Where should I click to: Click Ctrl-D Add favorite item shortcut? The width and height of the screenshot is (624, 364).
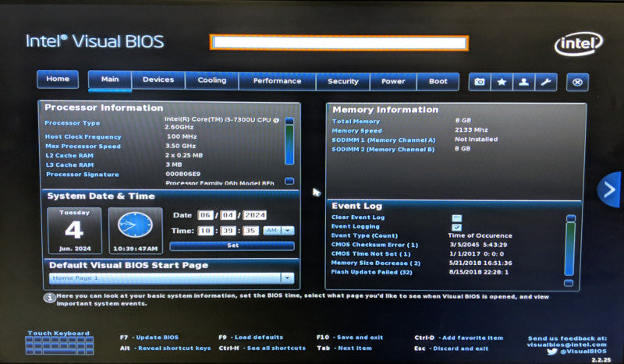[459, 337]
